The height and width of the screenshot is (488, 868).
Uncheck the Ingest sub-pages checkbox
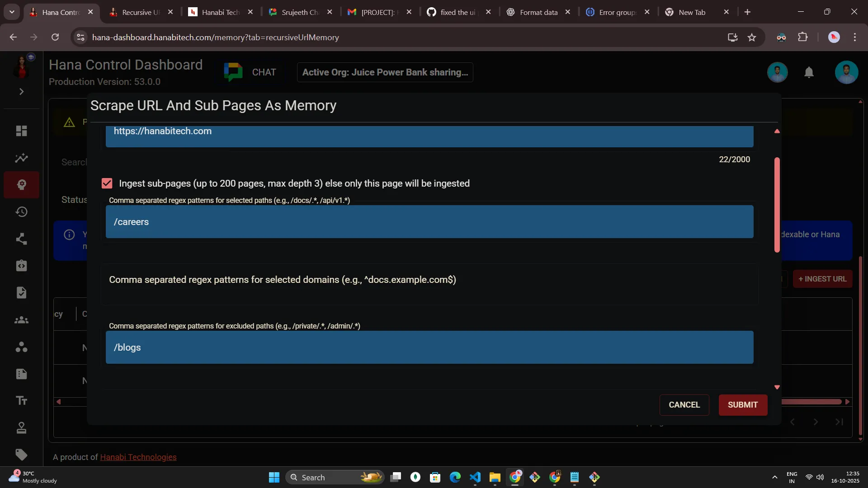click(x=107, y=183)
